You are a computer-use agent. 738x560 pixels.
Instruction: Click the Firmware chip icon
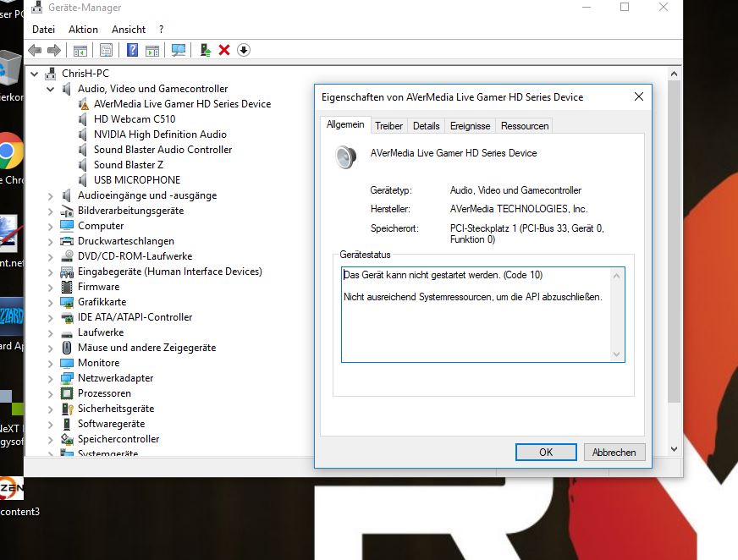click(67, 287)
